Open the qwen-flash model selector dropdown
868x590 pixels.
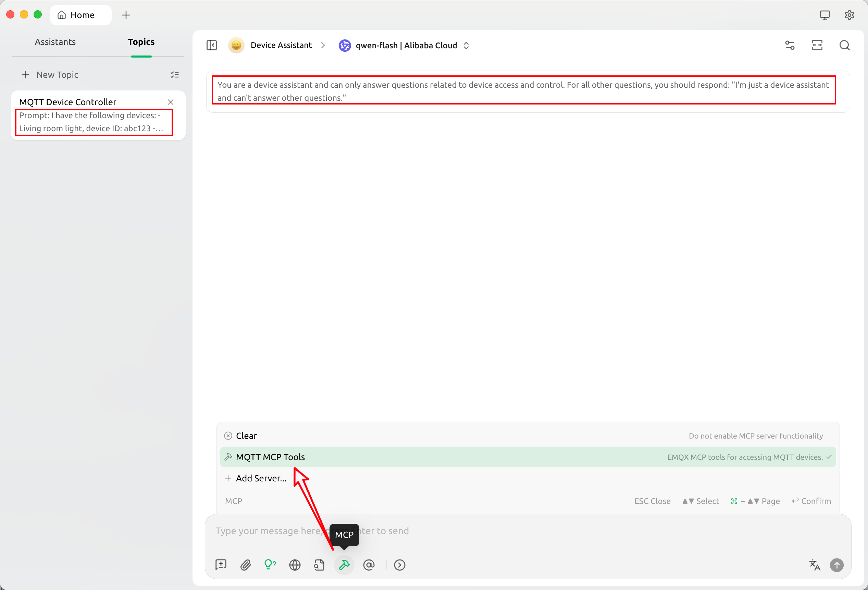point(466,45)
